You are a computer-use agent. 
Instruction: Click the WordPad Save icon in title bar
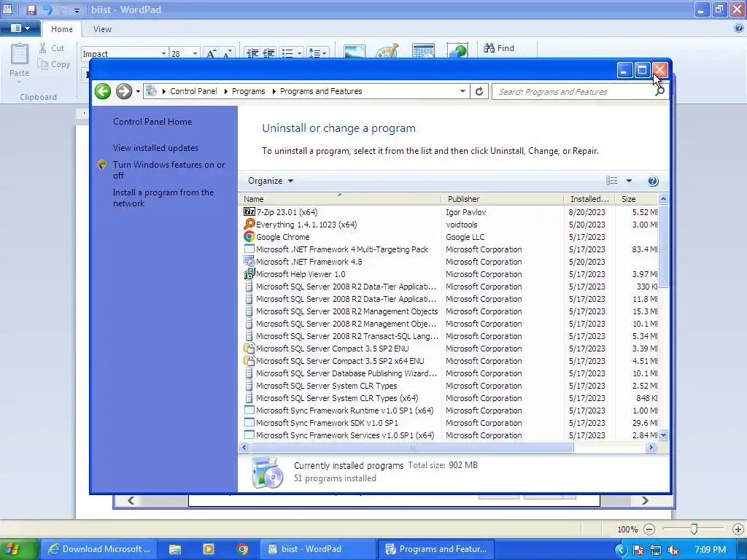pyautogui.click(x=31, y=9)
